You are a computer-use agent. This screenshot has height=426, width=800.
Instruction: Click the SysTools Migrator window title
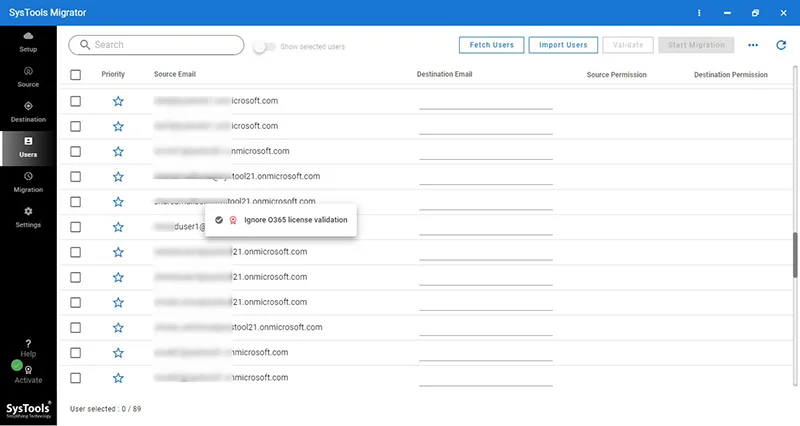(x=47, y=13)
